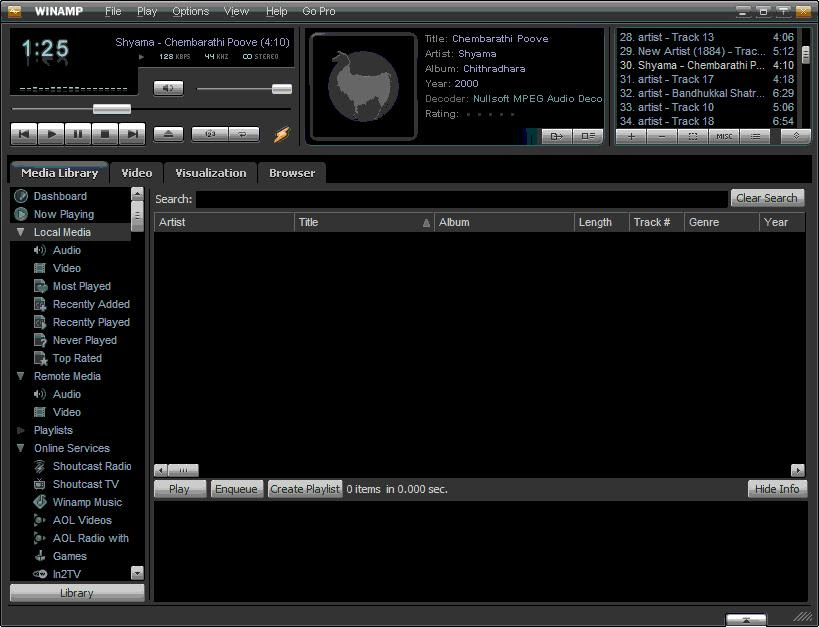819x627 pixels.
Task: Collapse the Remote Media tree node
Action: [20, 376]
